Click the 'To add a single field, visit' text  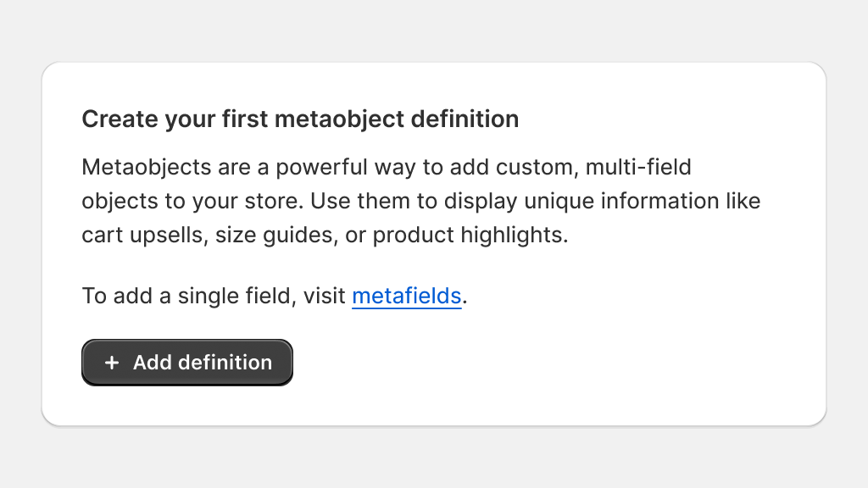click(x=214, y=296)
